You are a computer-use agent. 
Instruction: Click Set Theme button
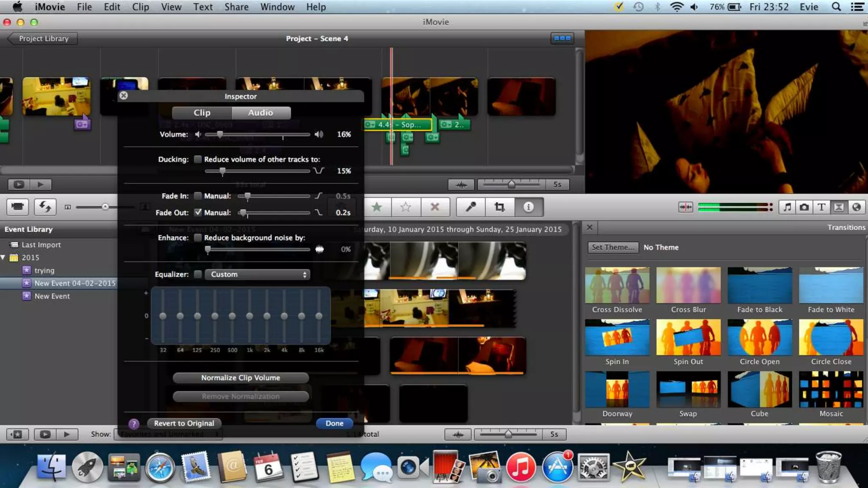point(613,247)
